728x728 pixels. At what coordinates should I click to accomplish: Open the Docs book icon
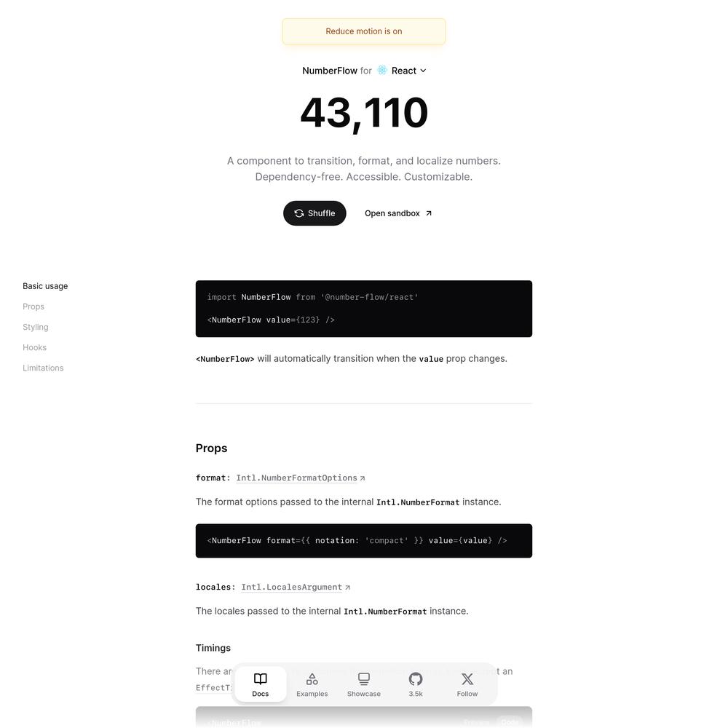pos(261,678)
